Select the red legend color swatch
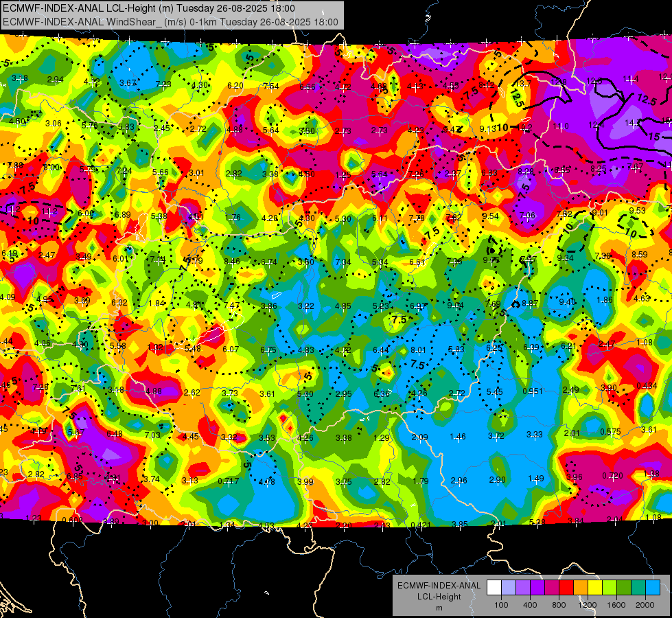This screenshot has height=618, width=672. tap(566, 588)
